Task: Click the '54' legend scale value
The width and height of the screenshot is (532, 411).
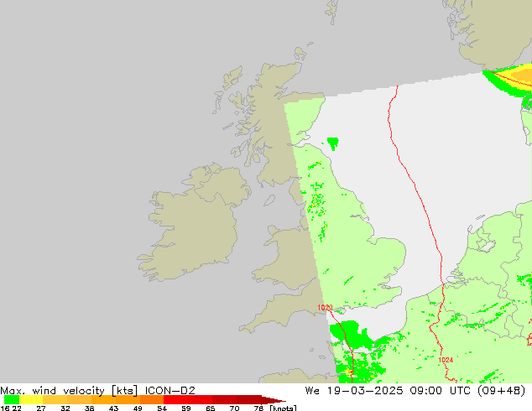Action: (162, 408)
